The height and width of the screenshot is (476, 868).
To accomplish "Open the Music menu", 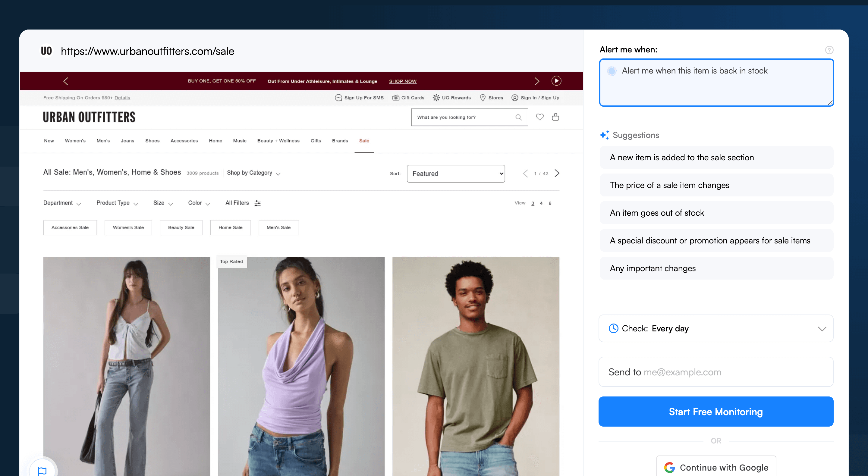I will [240, 141].
